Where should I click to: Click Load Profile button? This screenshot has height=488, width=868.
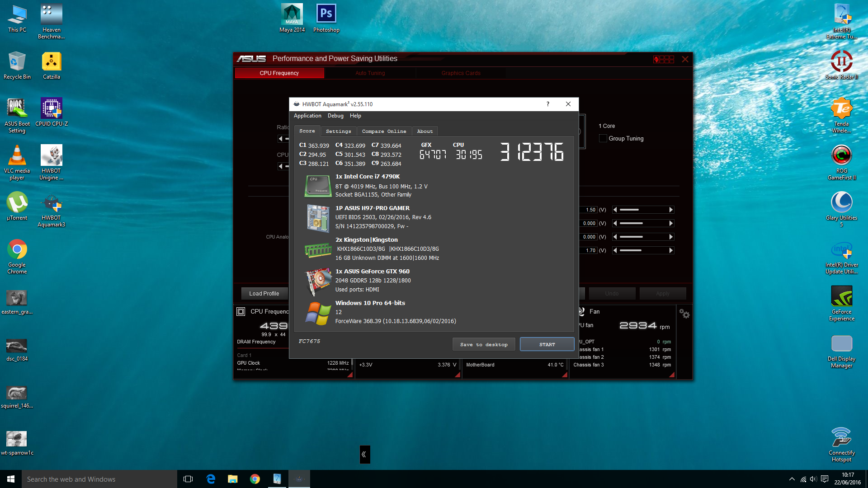(264, 293)
